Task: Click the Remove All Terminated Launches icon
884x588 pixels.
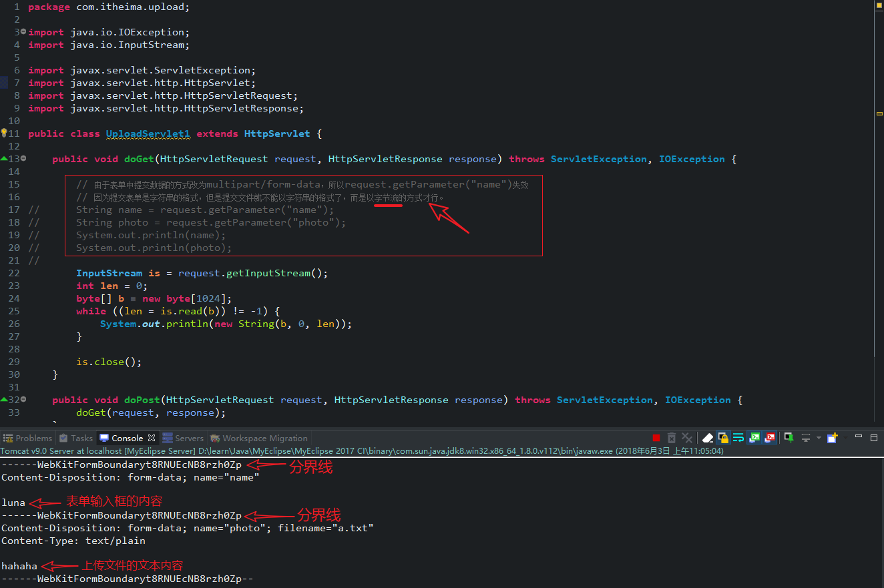Action: [687, 438]
